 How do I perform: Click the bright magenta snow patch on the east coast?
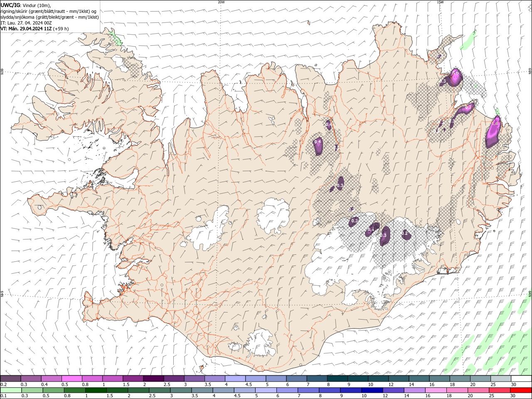[493, 132]
